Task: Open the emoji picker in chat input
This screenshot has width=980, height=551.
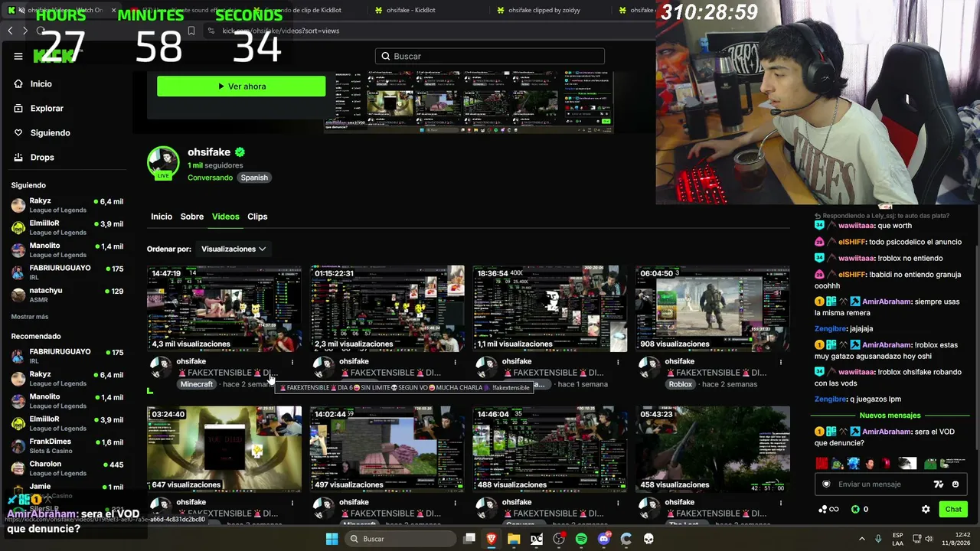Action: 955,484
